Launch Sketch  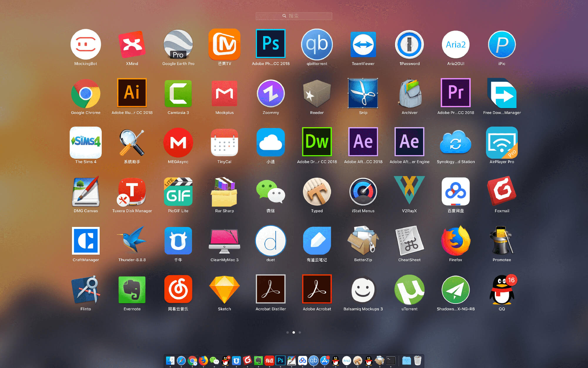click(224, 290)
